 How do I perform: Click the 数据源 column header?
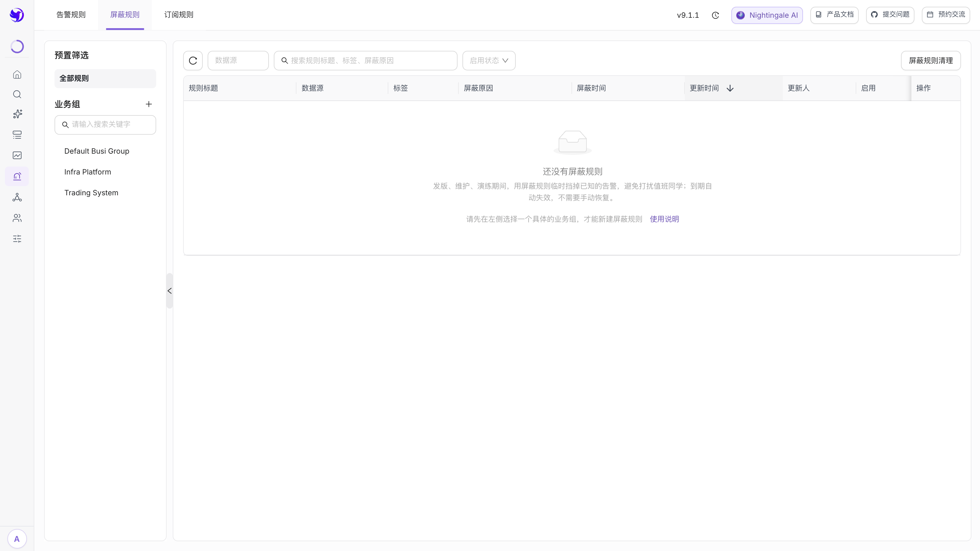tap(342, 88)
